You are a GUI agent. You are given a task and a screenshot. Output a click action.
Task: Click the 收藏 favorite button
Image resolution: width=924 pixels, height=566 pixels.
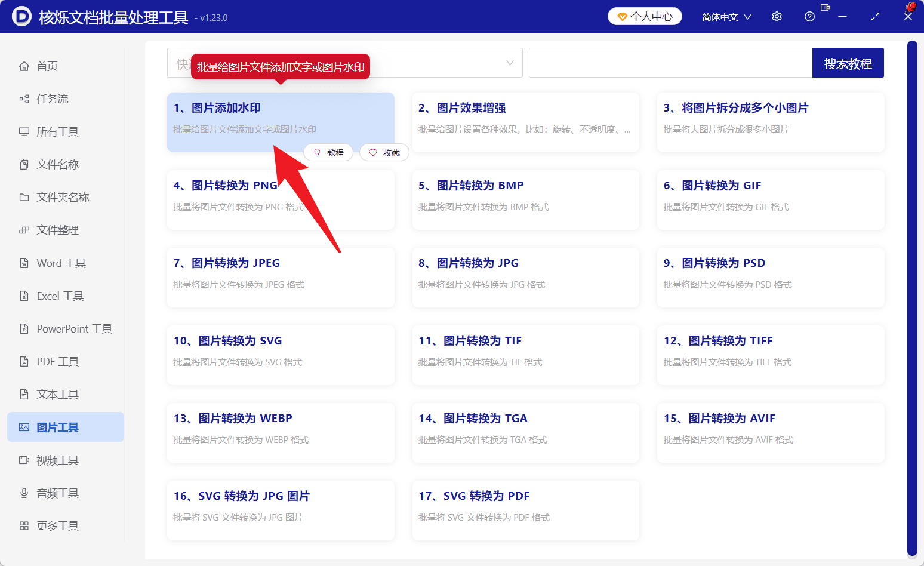point(384,153)
